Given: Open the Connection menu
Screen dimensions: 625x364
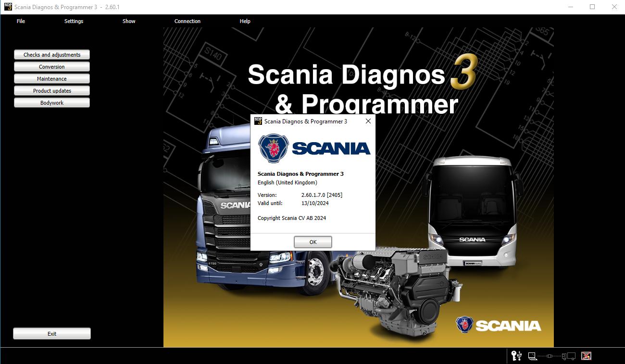Looking at the screenshot, I should (187, 21).
